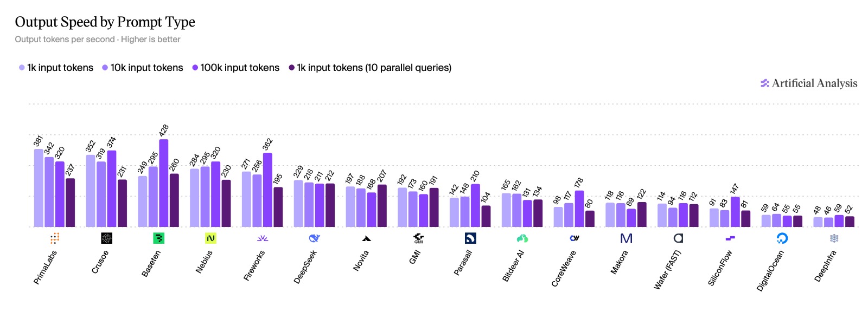
Task: Click the green Baseten logo icon
Action: [x=158, y=238]
